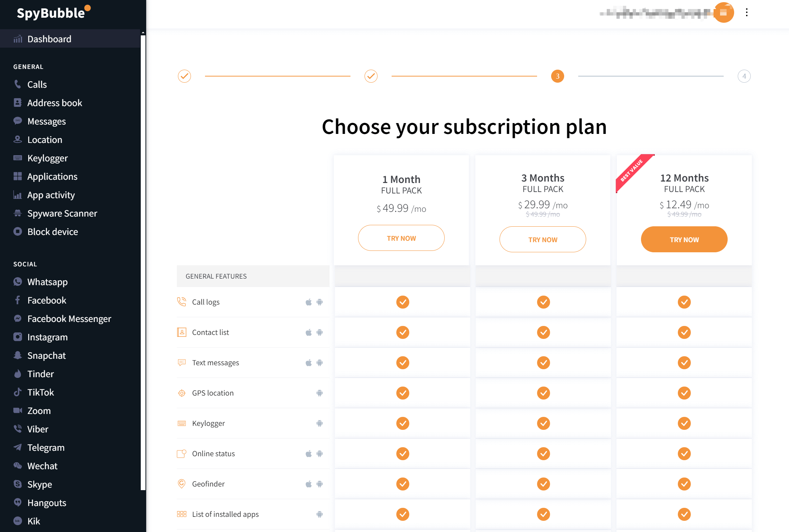Click Try Now for 1 Month plan
Screen dimensions: 789x532
coord(401,238)
